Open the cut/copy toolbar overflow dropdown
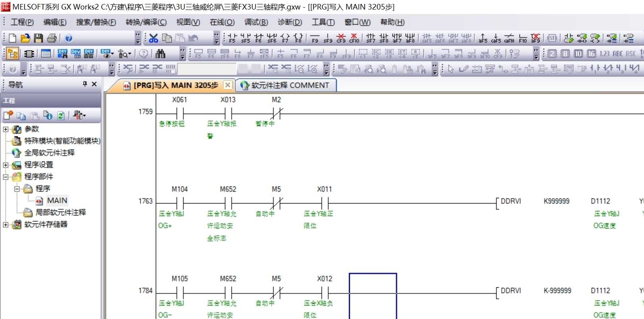Viewport: 644px width, 319px height. point(216,38)
